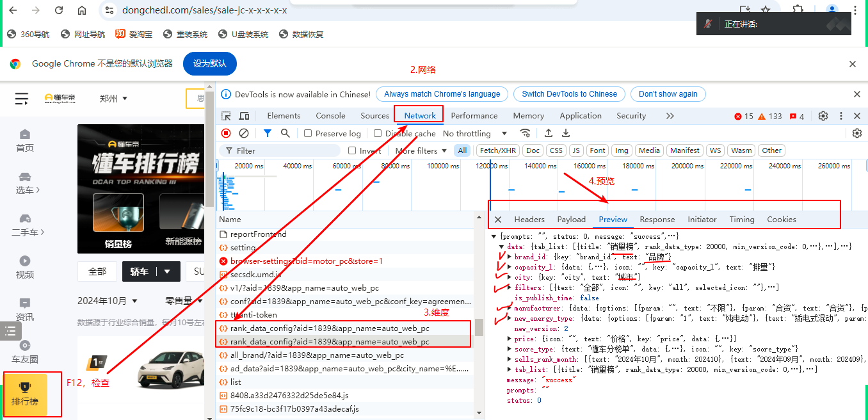
Task: Go to 首页 in the sidebar
Action: [25, 141]
